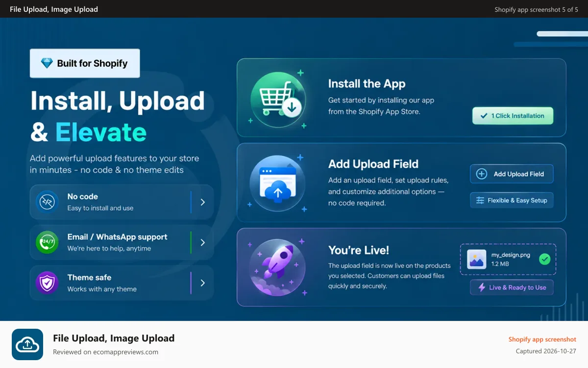The image size is (588, 368).
Task: Select the my_design.png uploaded file box
Action: click(x=508, y=259)
